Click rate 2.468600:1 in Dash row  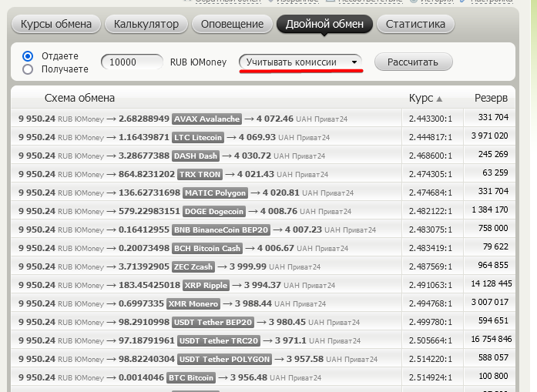(431, 156)
